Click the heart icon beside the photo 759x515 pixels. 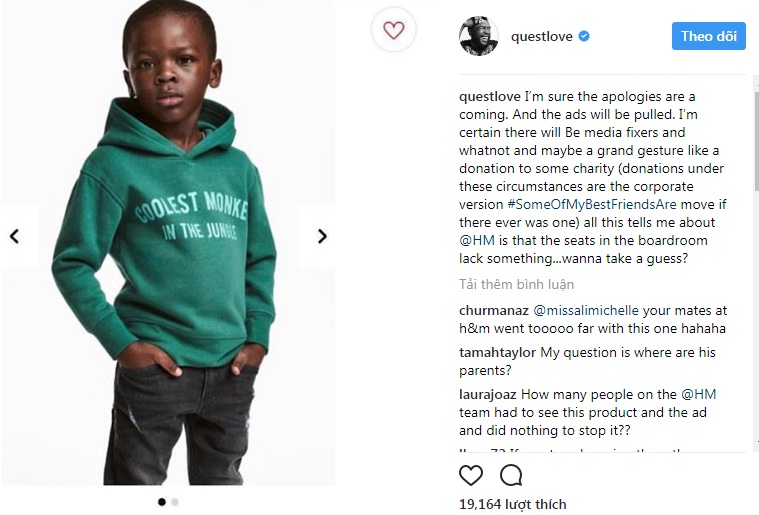point(394,31)
